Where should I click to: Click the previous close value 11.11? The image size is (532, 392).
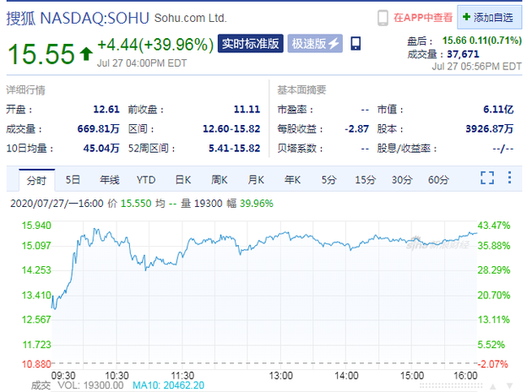point(247,109)
